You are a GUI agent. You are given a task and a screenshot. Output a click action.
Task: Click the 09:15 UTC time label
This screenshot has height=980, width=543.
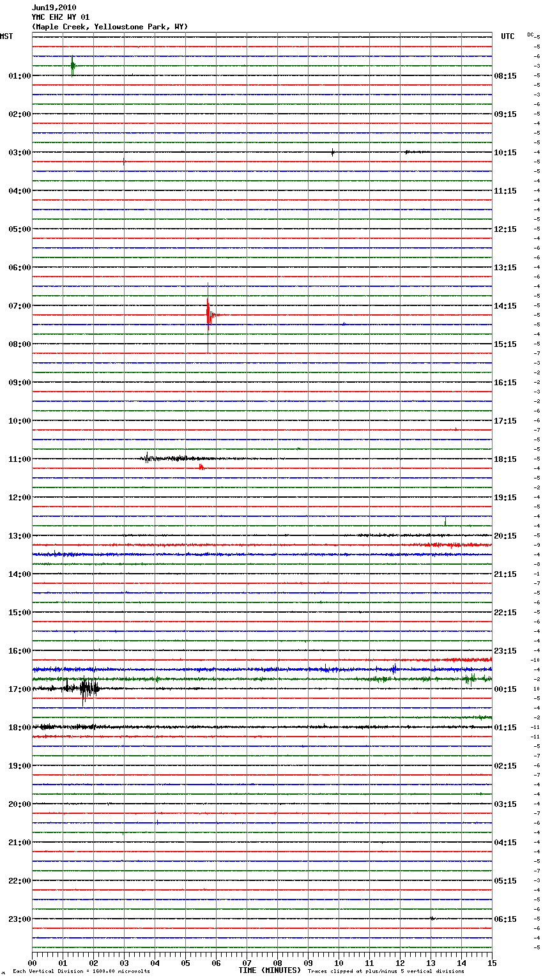(505, 114)
